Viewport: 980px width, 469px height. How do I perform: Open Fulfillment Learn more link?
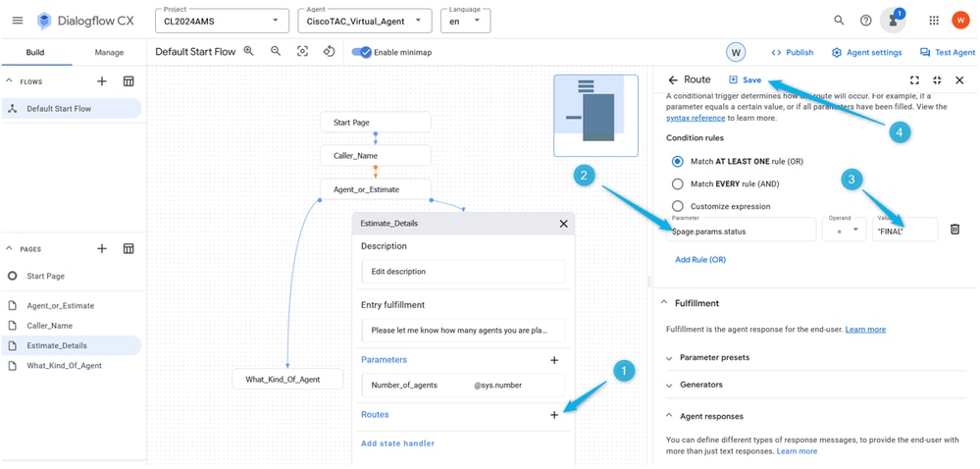865,329
